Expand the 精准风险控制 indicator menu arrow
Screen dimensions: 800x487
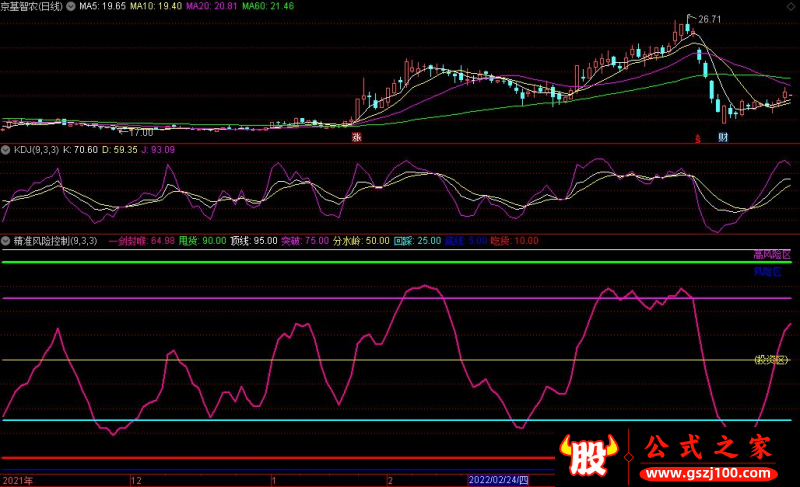6,241
